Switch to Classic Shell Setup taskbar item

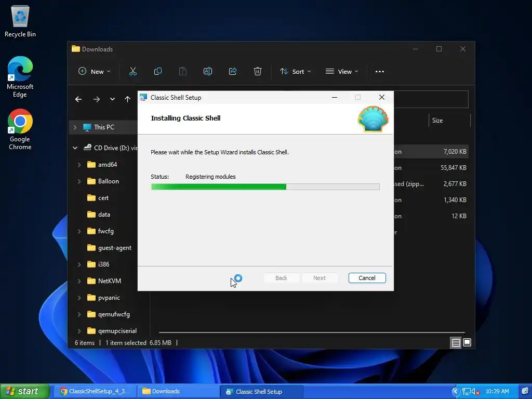(x=261, y=391)
